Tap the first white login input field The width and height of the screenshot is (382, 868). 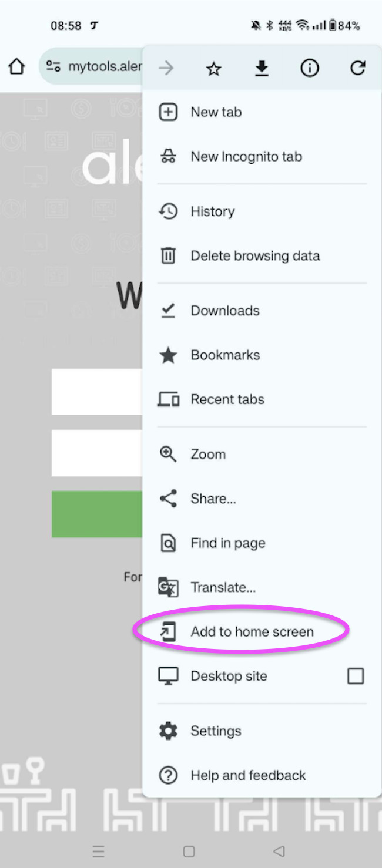click(x=96, y=392)
